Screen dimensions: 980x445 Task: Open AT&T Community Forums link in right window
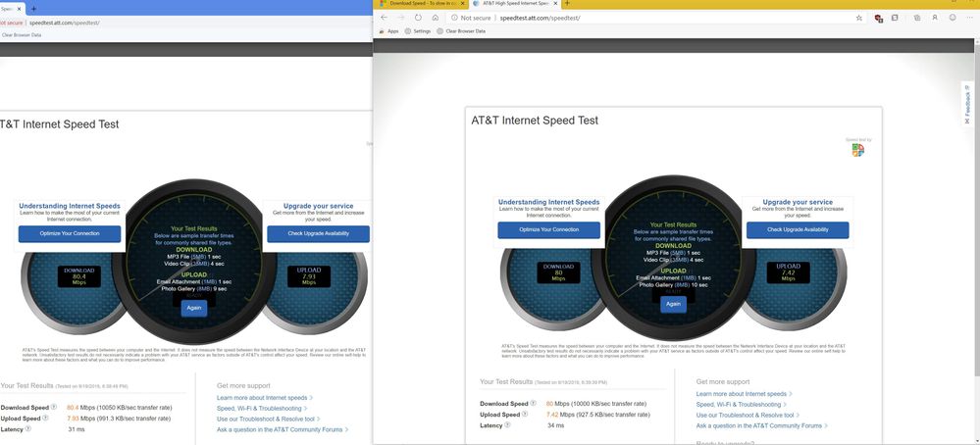[762, 425]
